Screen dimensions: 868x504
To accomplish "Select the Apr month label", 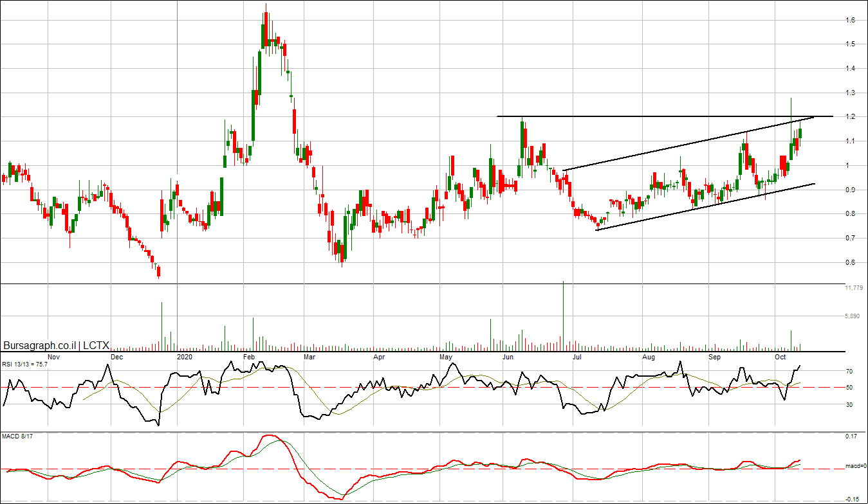I will coord(380,356).
